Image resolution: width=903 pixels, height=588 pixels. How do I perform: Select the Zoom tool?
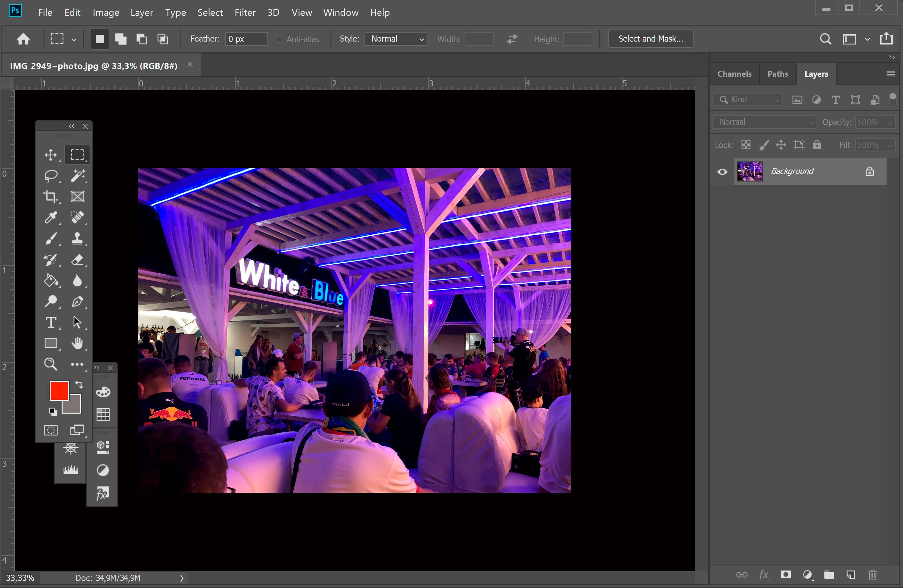(51, 364)
